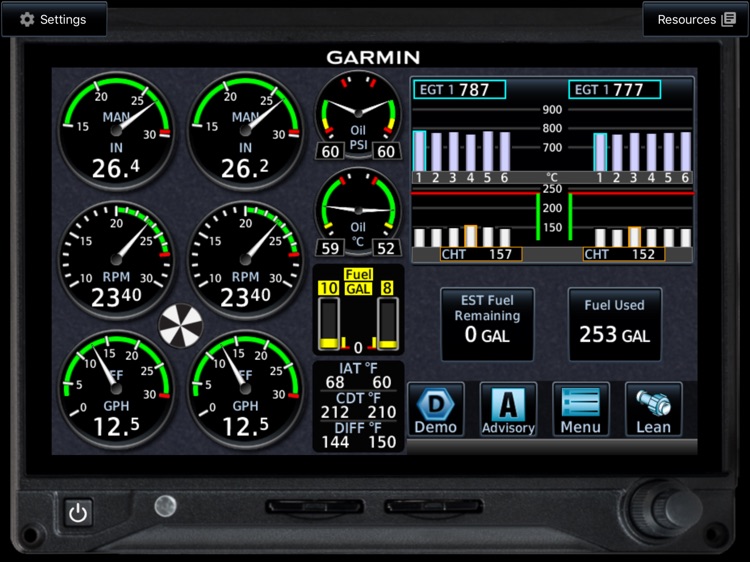Click the left IAT value 68
The width and height of the screenshot is (750, 562).
tap(335, 382)
